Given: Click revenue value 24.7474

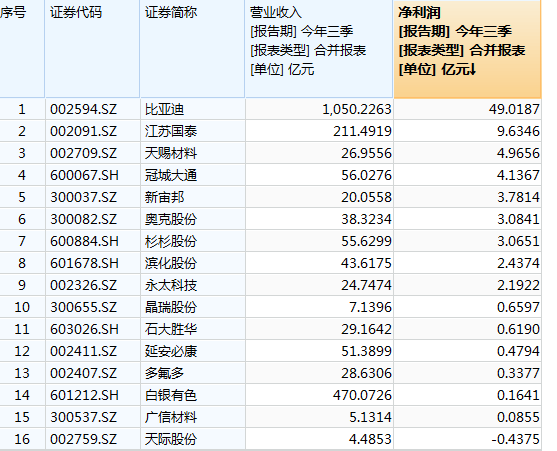Looking at the screenshot, I should (366, 285).
